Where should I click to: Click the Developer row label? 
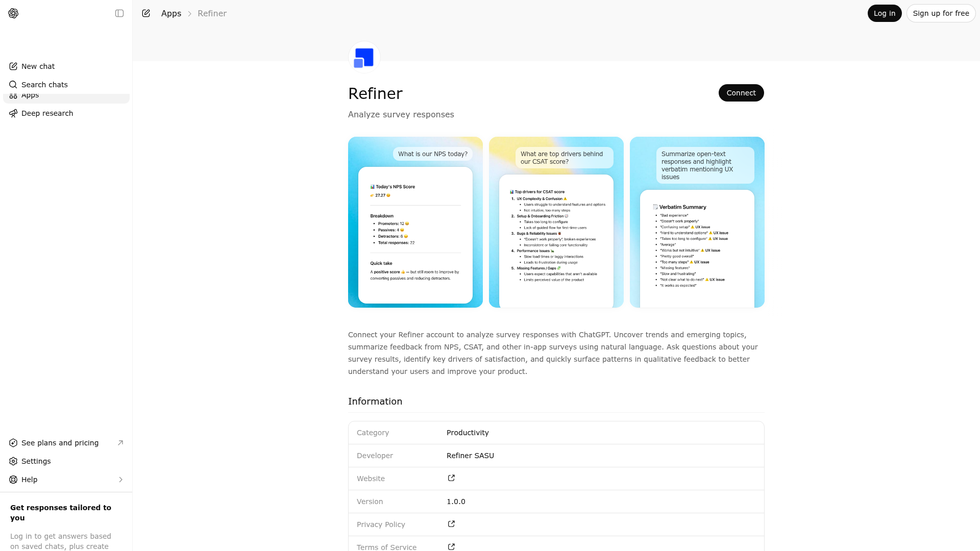click(375, 456)
